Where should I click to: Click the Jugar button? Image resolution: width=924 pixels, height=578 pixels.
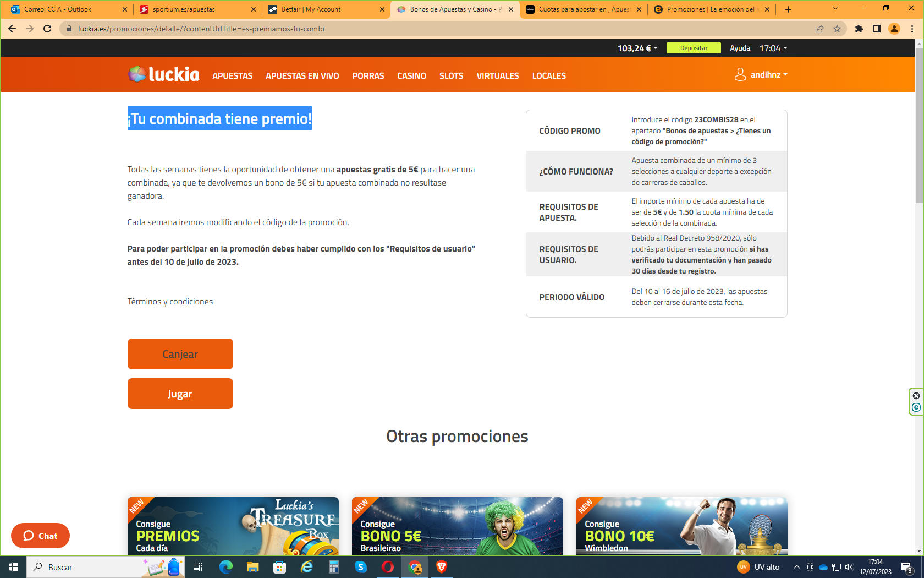click(180, 394)
